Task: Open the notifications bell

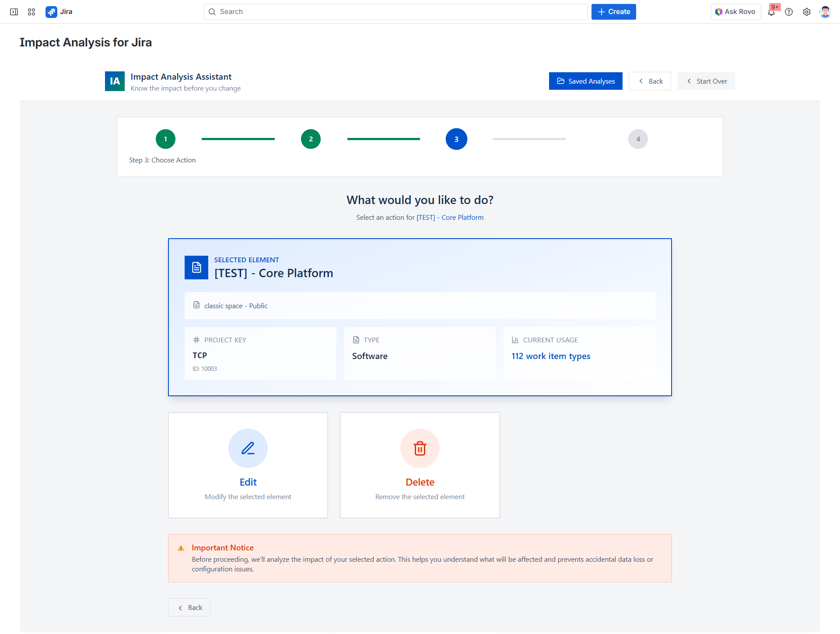Action: 772,12
